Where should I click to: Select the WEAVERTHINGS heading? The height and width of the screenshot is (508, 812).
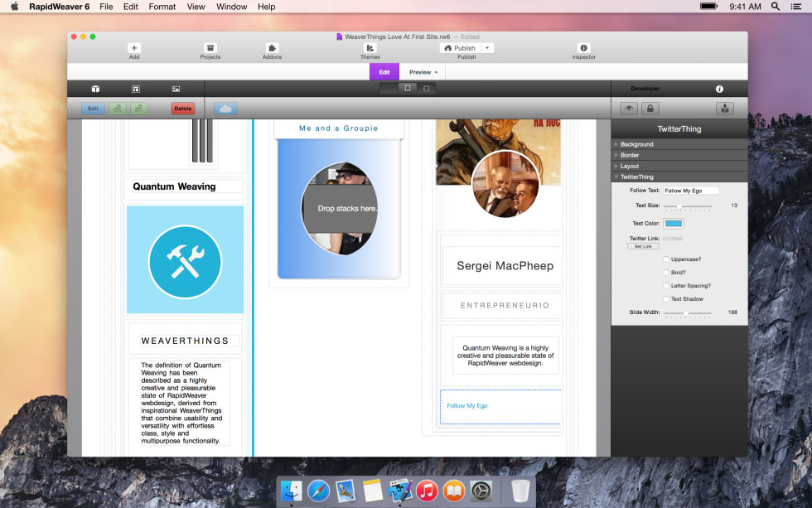[185, 341]
